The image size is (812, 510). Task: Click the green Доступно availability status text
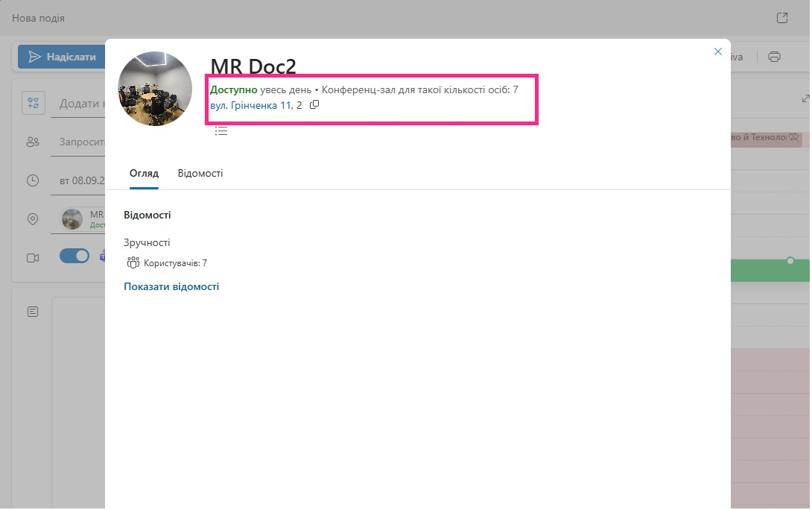(x=234, y=89)
